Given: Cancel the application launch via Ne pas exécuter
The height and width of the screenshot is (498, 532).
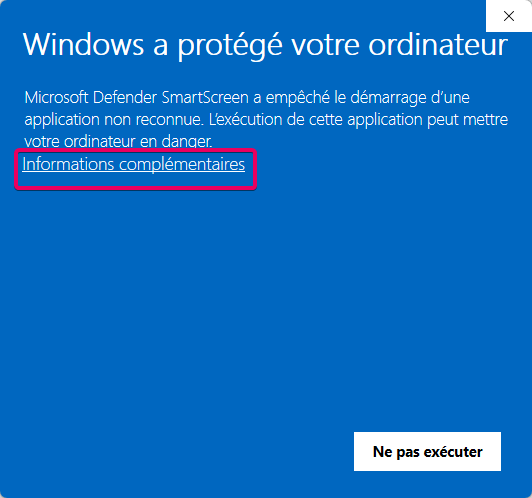Looking at the screenshot, I should click(x=427, y=451).
